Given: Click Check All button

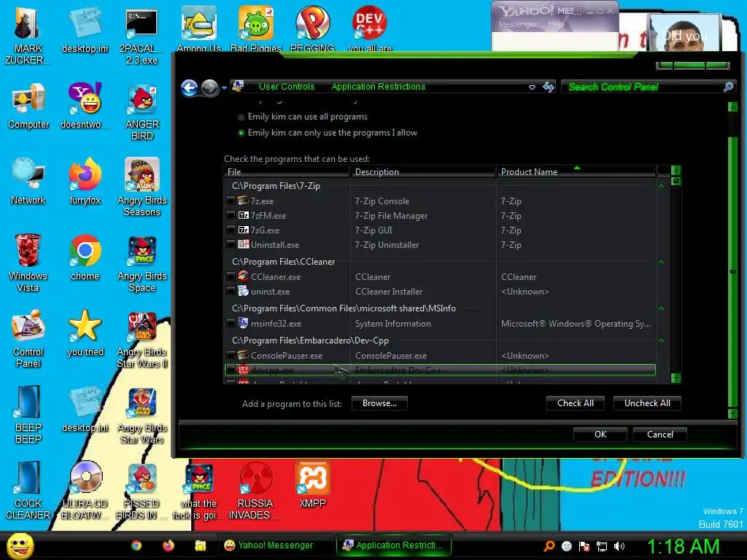Looking at the screenshot, I should coord(576,403).
